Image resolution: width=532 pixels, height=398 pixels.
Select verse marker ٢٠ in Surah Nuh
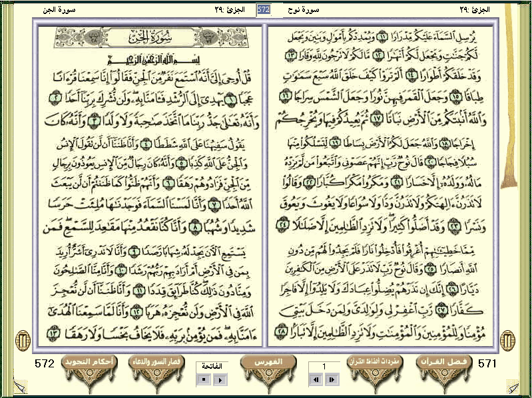coord(429,162)
